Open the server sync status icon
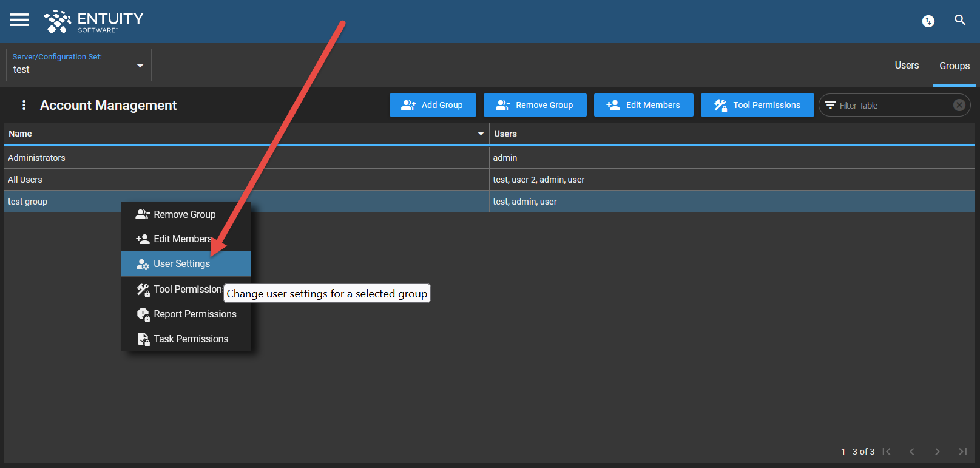980x468 pixels. (928, 21)
